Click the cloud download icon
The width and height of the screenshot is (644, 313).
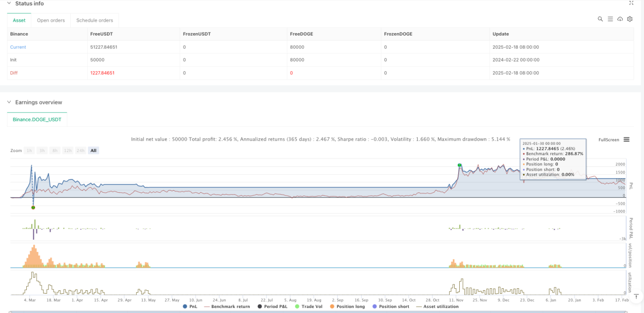[620, 19]
